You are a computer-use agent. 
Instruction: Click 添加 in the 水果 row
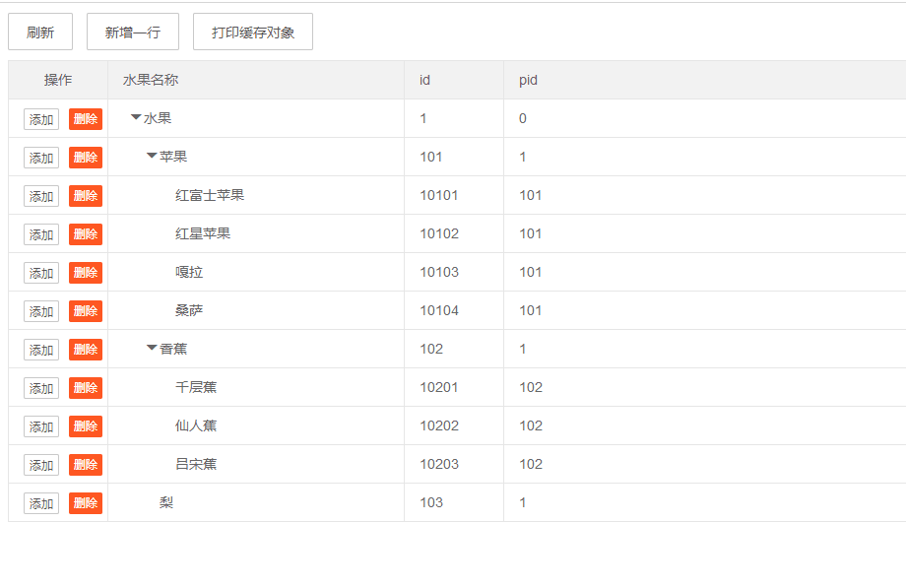41,119
